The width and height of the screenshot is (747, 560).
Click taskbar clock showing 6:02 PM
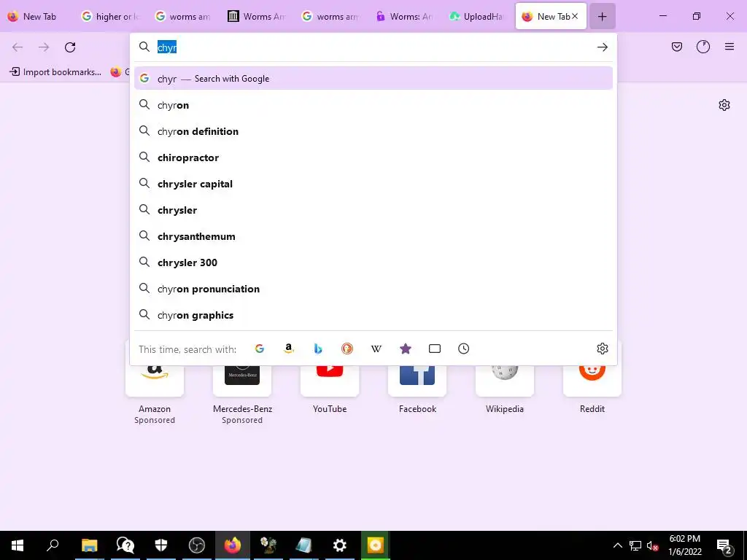(684, 545)
